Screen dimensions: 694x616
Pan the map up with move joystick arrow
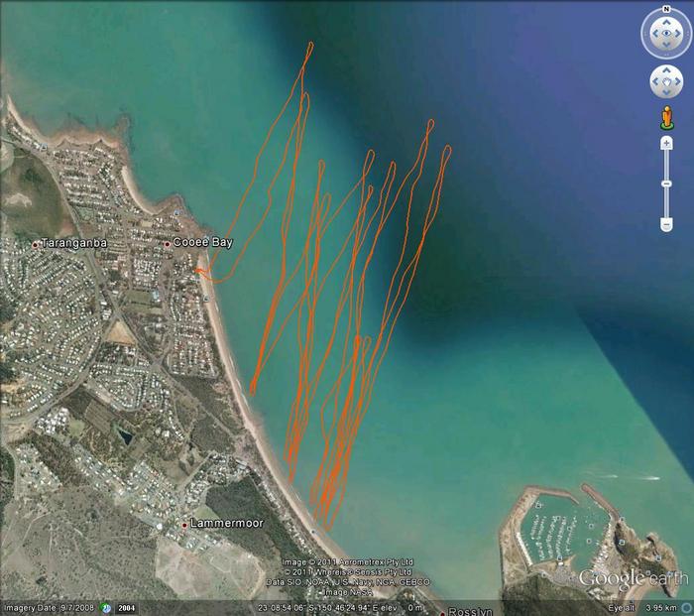click(x=666, y=69)
